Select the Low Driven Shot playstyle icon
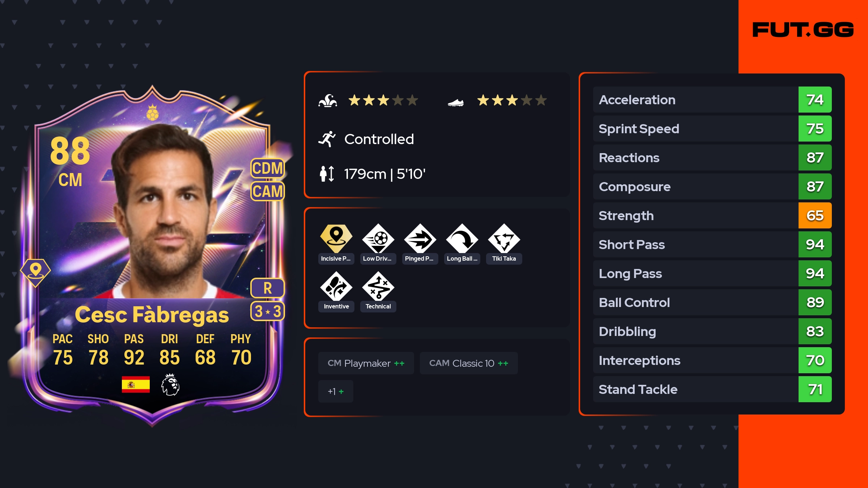868x488 pixels. point(378,239)
